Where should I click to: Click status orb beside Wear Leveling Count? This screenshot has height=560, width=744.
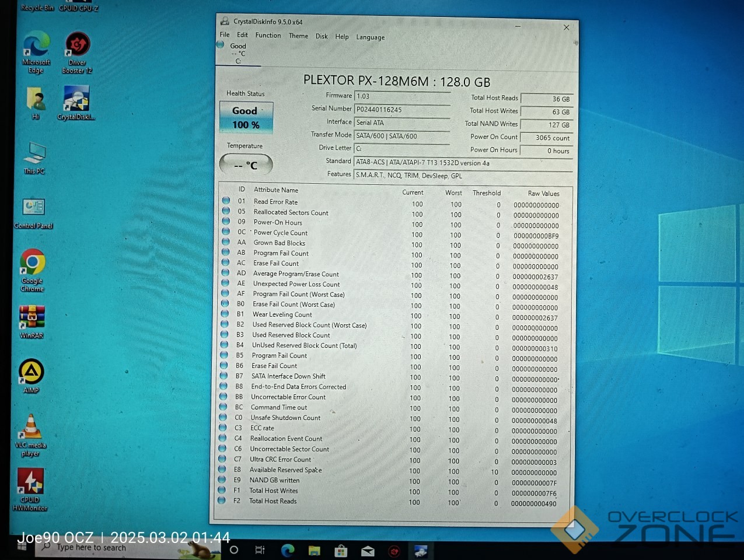(x=225, y=314)
